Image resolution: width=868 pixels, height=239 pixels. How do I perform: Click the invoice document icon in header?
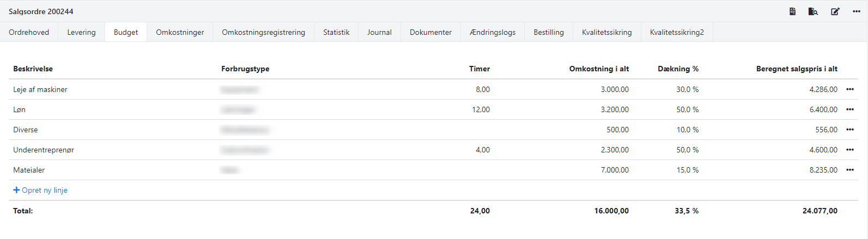coord(792,11)
